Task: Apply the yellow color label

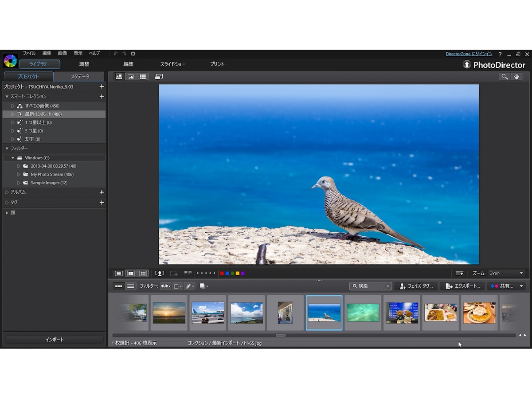Action: (x=238, y=274)
